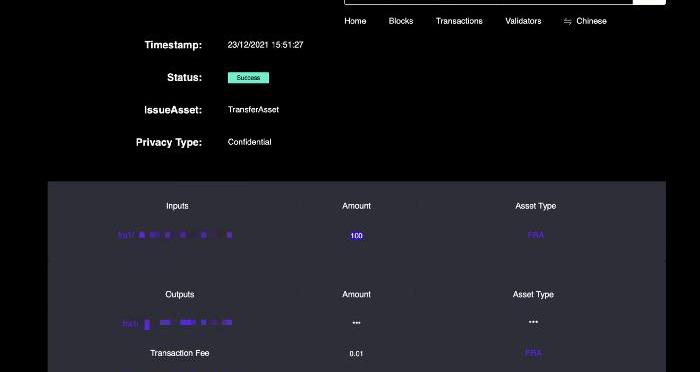Viewport: 700px width, 372px height.
Task: Click the hidden output amount dots
Action: (x=356, y=322)
